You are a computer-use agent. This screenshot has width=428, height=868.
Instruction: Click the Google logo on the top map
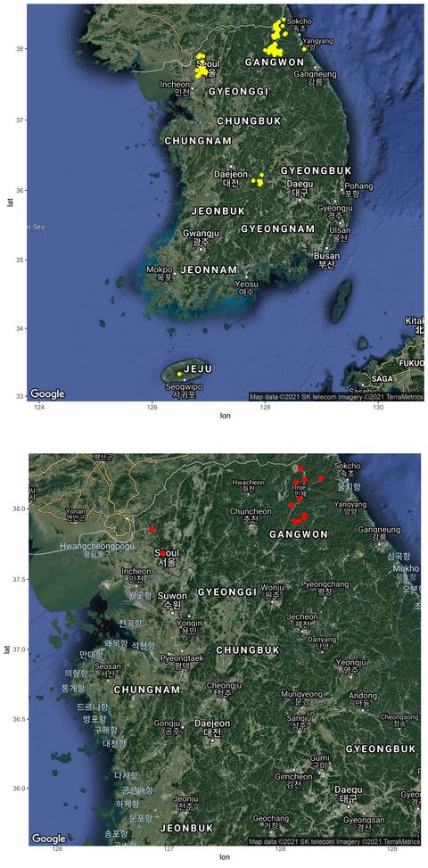[47, 393]
